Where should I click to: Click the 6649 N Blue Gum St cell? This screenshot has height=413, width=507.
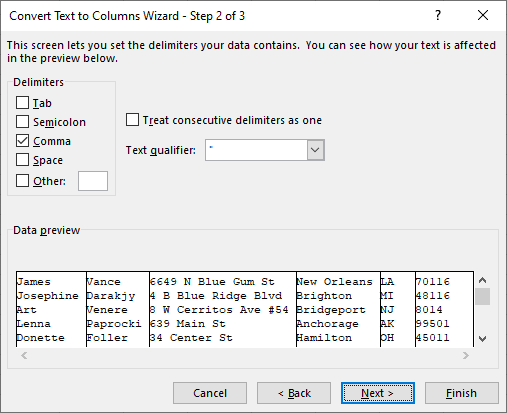(x=212, y=282)
